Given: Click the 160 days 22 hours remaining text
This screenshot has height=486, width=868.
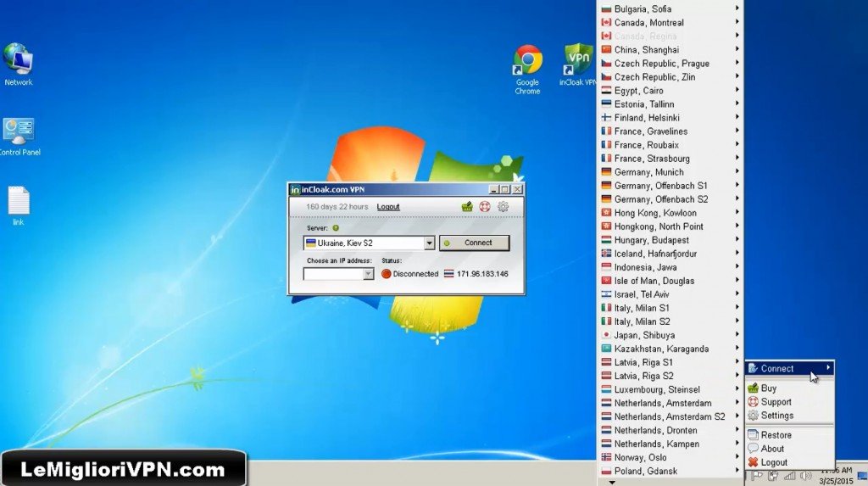Looking at the screenshot, I should [x=337, y=207].
